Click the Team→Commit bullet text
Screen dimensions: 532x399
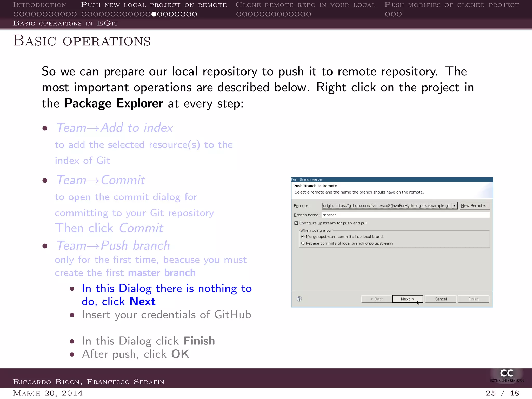pos(101,180)
